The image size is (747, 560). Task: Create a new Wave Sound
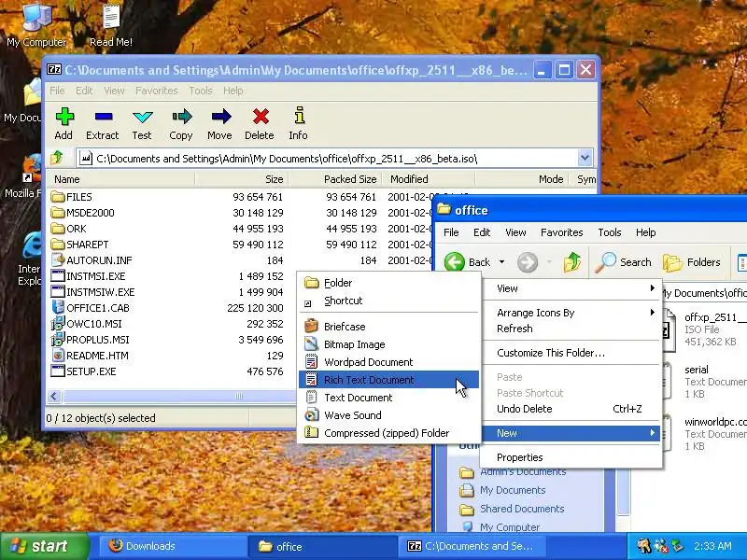tap(388, 415)
